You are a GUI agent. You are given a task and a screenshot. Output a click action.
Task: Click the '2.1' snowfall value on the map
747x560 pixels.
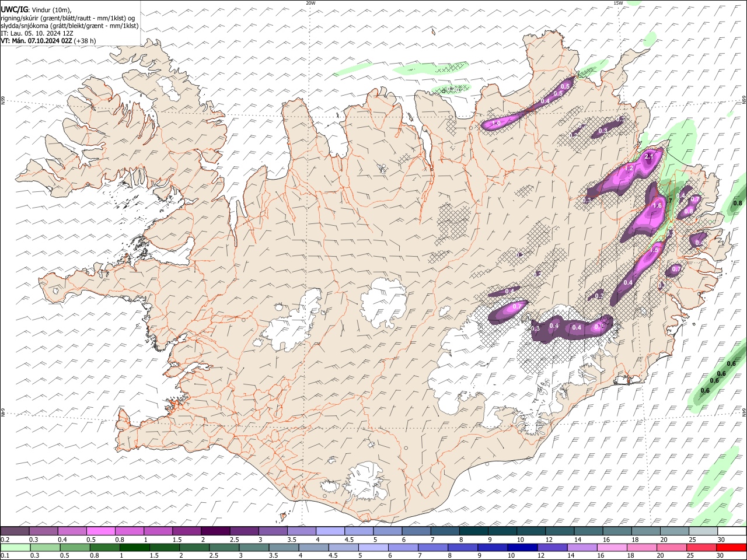[x=650, y=157]
